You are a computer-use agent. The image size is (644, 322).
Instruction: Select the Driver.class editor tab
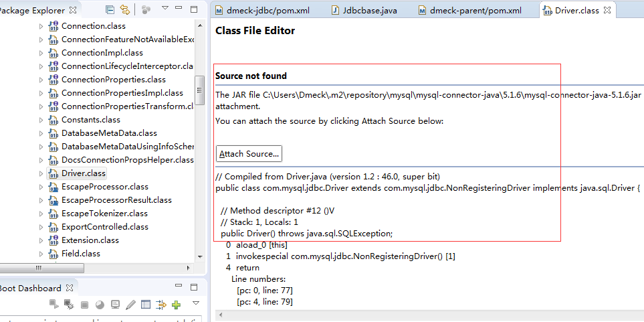pos(576,11)
